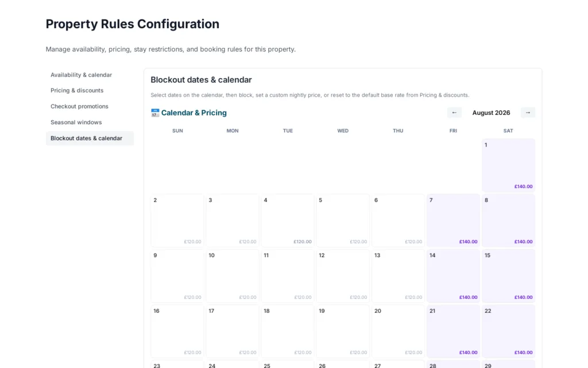This screenshot has width=588, height=368.
Task: Go to previous month with left arrow
Action: coord(454,113)
